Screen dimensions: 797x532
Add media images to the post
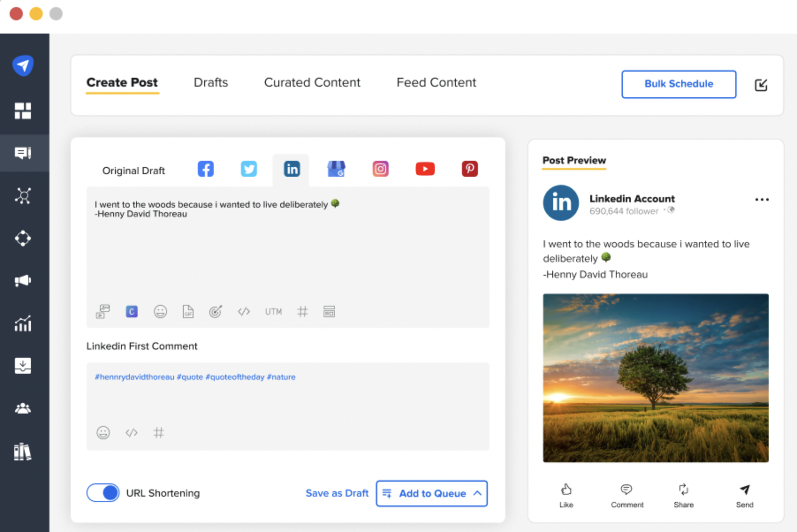(x=103, y=312)
